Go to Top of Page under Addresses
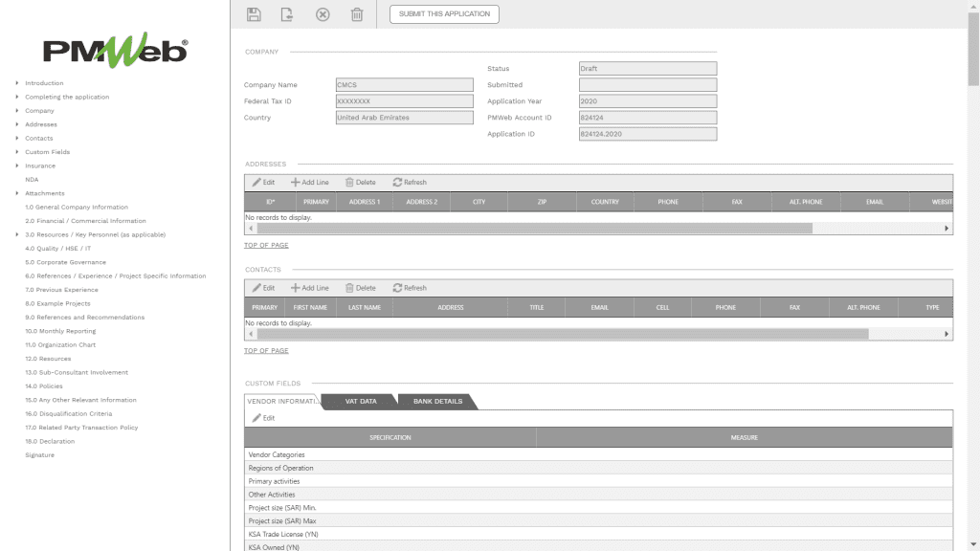Viewport: 980px width, 551px height. click(x=266, y=245)
